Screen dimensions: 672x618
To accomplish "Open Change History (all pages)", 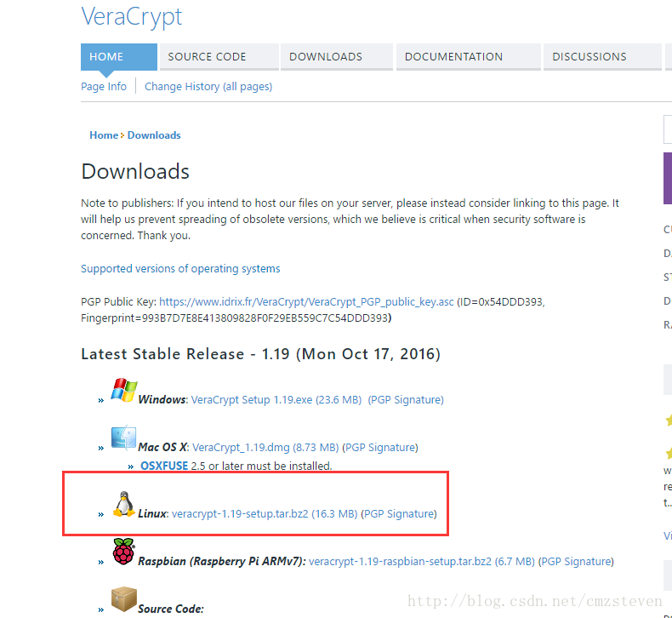I will pyautogui.click(x=208, y=87).
